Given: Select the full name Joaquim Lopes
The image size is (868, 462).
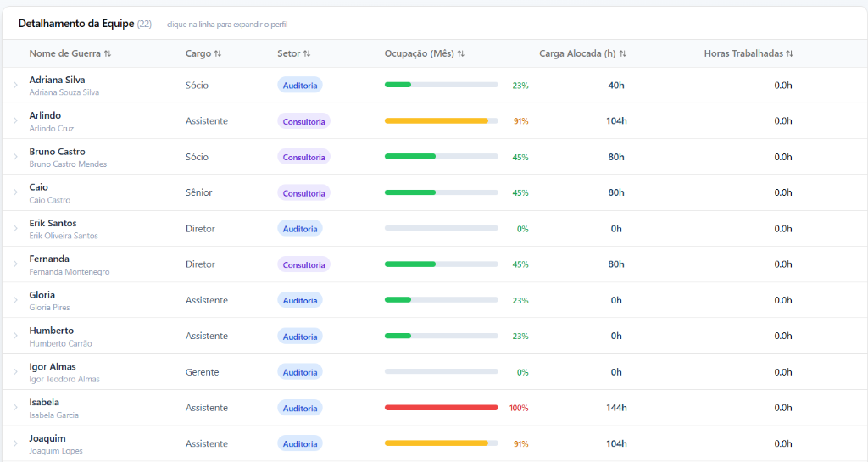Looking at the screenshot, I should [x=56, y=451].
